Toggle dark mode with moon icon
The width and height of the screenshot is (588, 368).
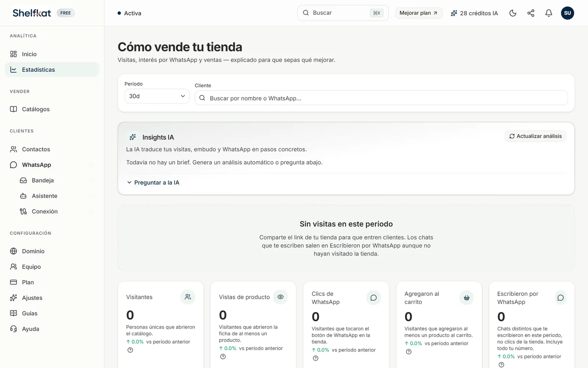[x=513, y=13]
